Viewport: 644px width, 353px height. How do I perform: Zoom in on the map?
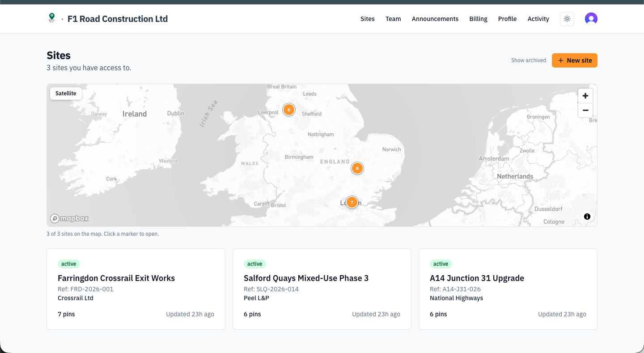585,95
